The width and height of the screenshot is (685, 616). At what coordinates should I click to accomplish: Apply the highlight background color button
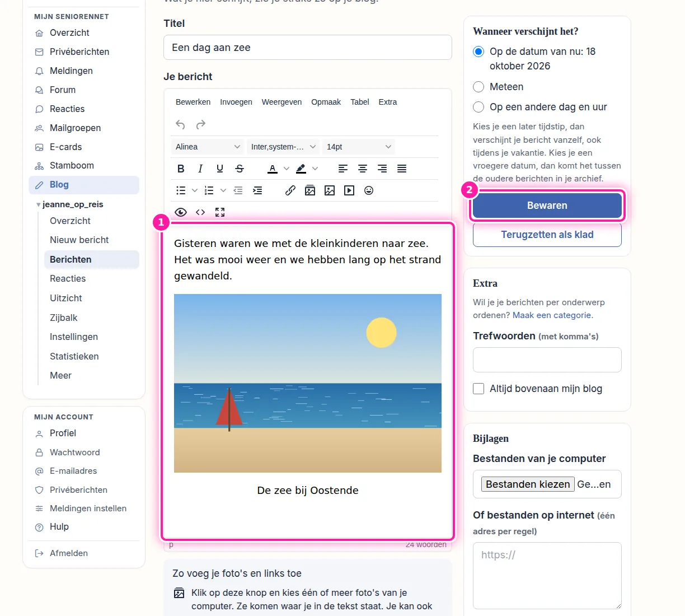click(x=301, y=169)
